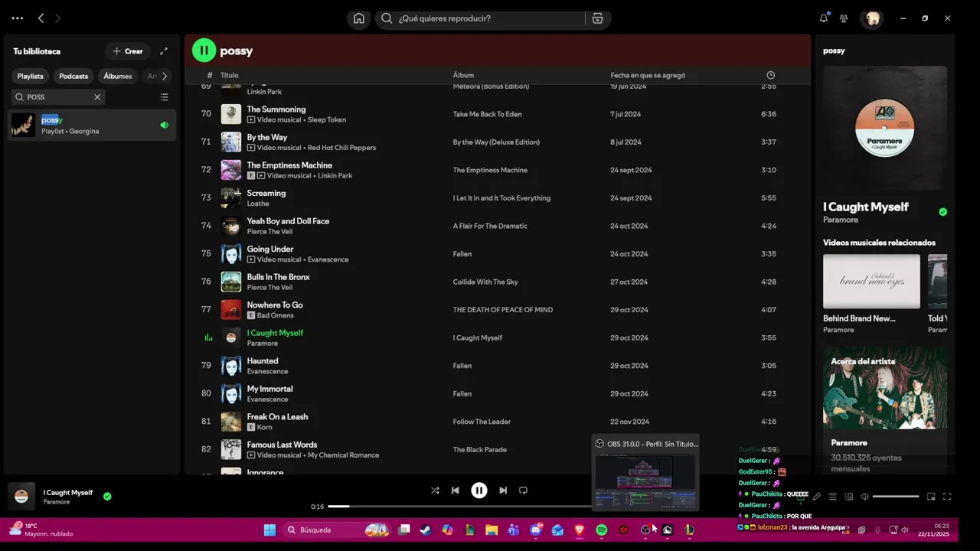Open Pierce The Veil link under Yeah Boy and Doll Face

pyautogui.click(x=269, y=232)
